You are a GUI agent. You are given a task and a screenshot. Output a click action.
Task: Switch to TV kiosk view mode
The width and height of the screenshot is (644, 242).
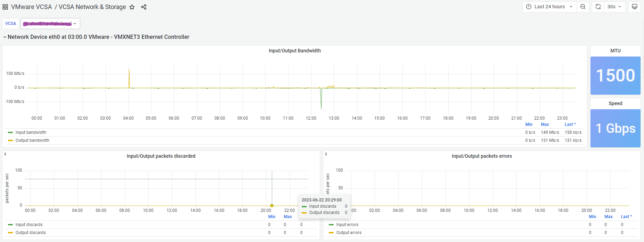[635, 7]
